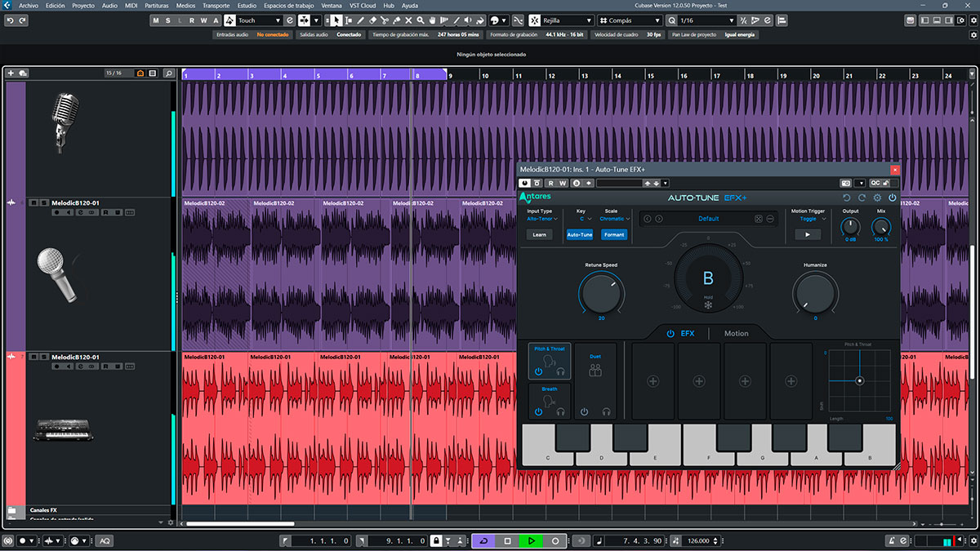
Task: Toggle the EFX section power icon
Action: coord(670,333)
